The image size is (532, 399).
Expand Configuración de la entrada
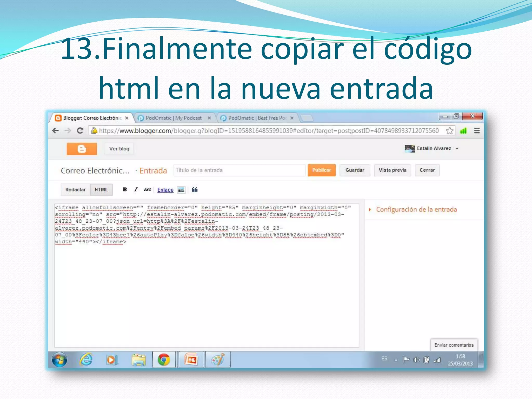[x=416, y=209]
